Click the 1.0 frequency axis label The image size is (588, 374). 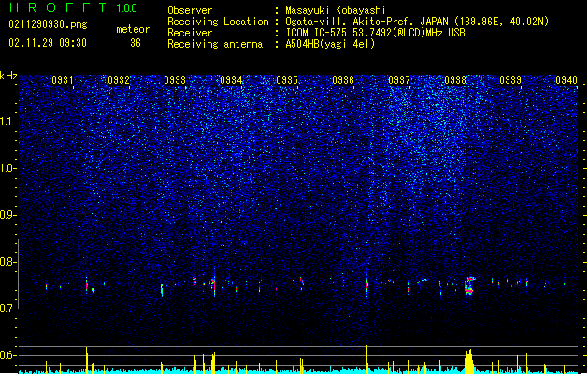[x=8, y=168]
